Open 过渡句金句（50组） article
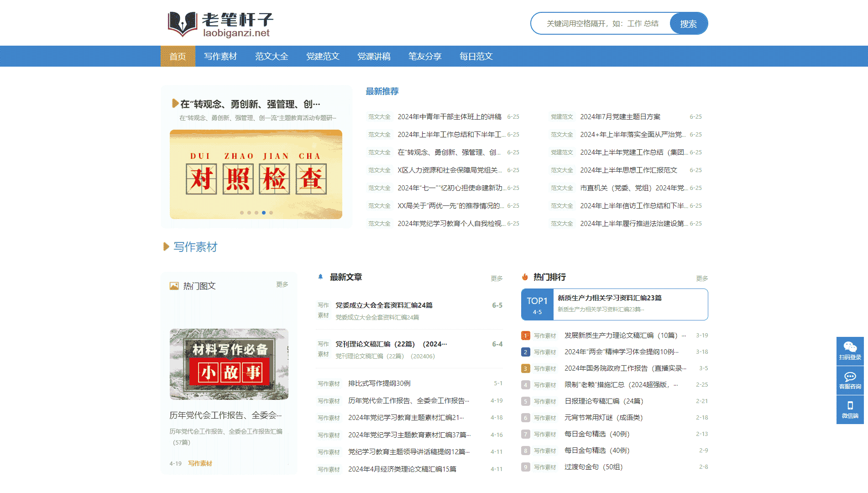The width and height of the screenshot is (868, 493). tap(593, 467)
